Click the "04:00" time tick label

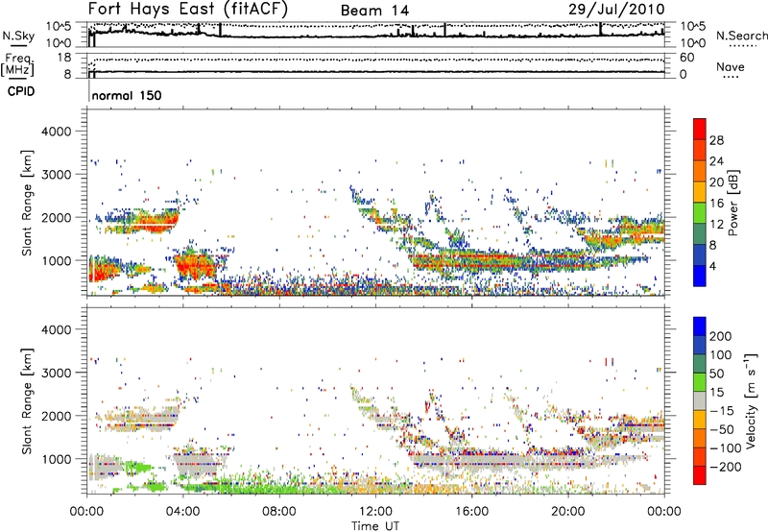[182, 512]
